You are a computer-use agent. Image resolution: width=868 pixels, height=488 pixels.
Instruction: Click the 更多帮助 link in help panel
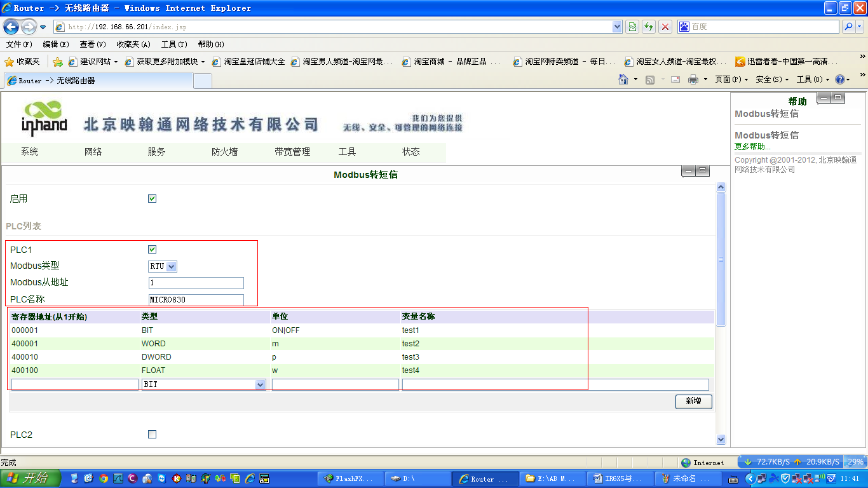(x=752, y=147)
